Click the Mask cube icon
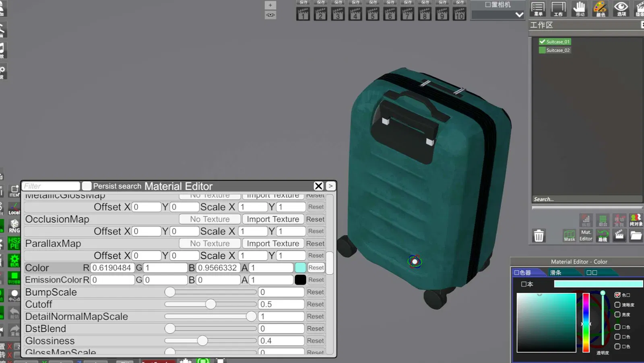 tap(569, 235)
